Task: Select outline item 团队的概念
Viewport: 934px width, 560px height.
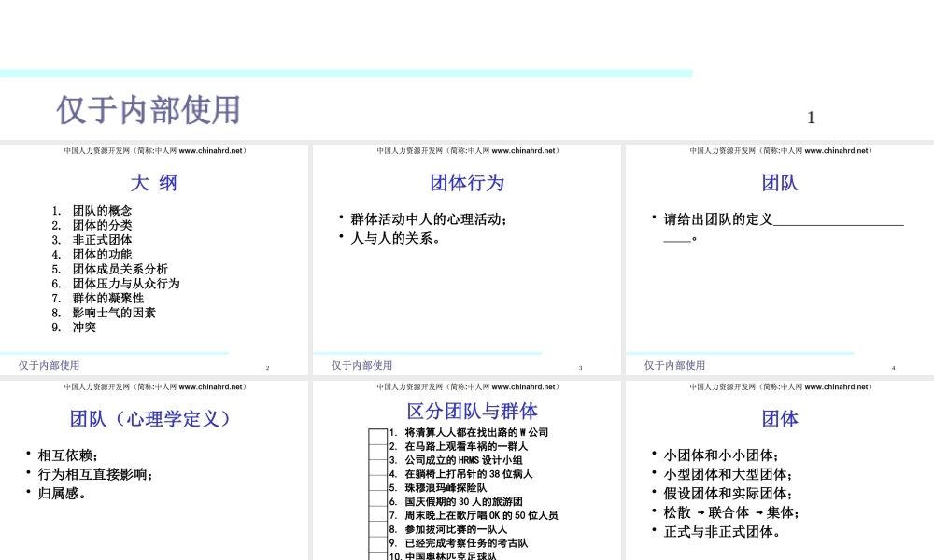Action: pos(102,211)
